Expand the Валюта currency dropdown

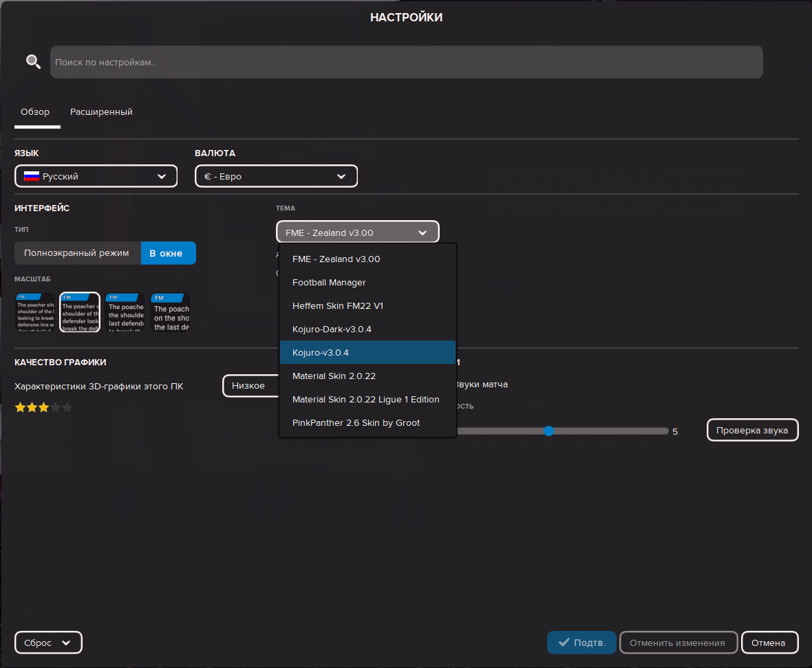[x=276, y=176]
